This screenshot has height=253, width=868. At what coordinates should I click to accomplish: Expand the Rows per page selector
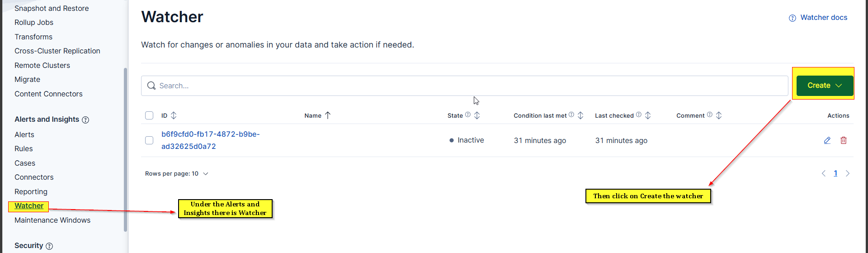pyautogui.click(x=176, y=174)
